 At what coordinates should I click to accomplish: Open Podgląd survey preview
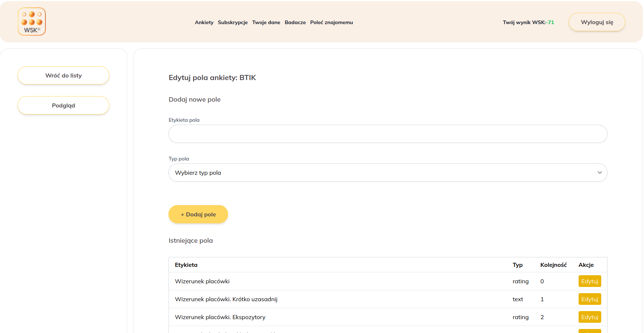[63, 105]
